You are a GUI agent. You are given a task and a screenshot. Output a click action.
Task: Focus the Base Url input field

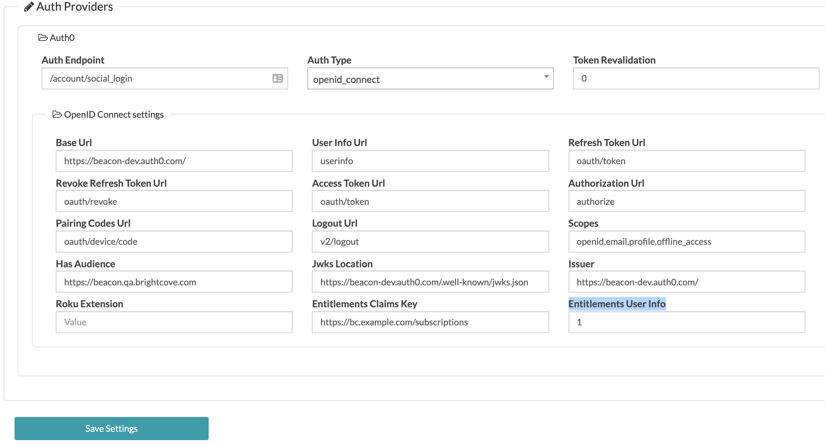[174, 161]
